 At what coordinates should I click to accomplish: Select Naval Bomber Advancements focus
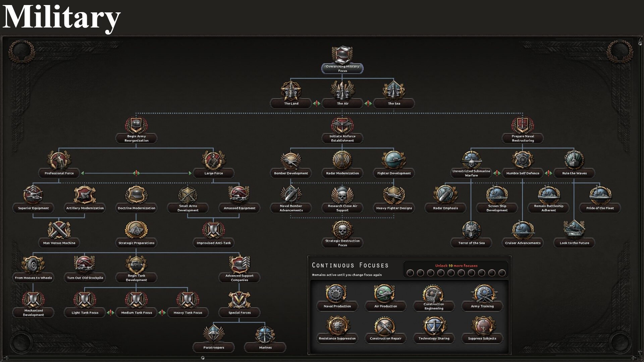click(x=291, y=199)
